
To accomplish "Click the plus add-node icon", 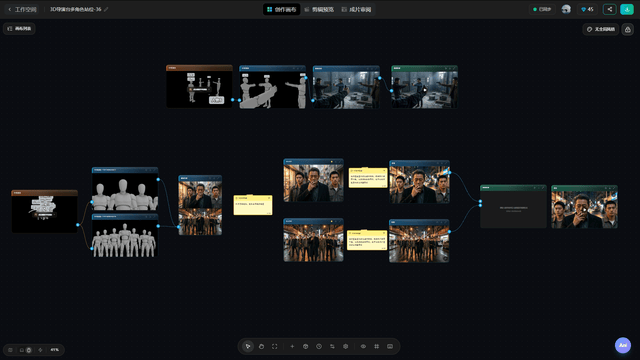I will point(292,347).
